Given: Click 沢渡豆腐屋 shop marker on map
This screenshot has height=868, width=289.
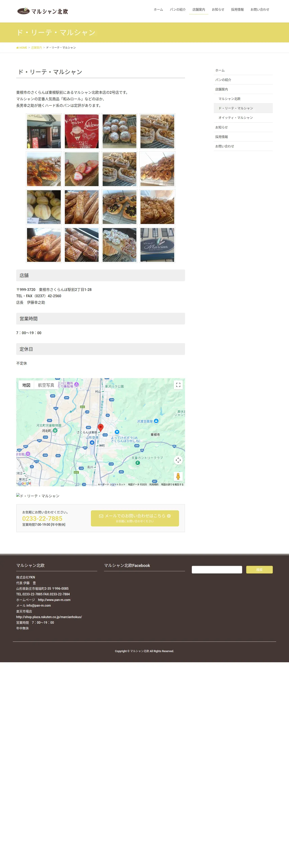Looking at the screenshot, I should click(156, 421).
